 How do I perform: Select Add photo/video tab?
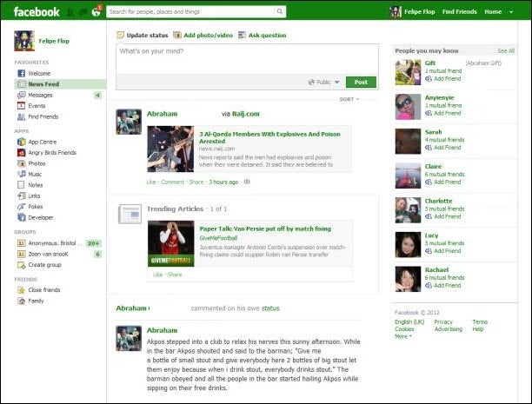pyautogui.click(x=203, y=35)
